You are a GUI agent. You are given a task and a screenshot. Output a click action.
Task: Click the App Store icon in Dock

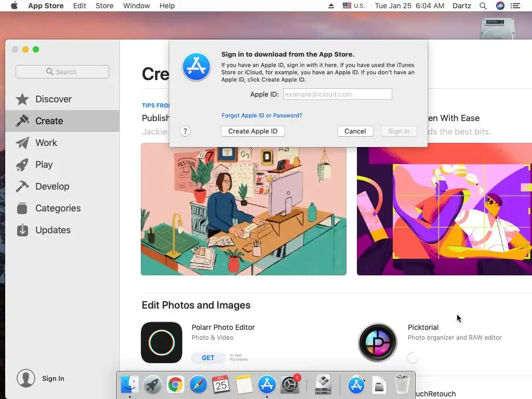point(267,385)
